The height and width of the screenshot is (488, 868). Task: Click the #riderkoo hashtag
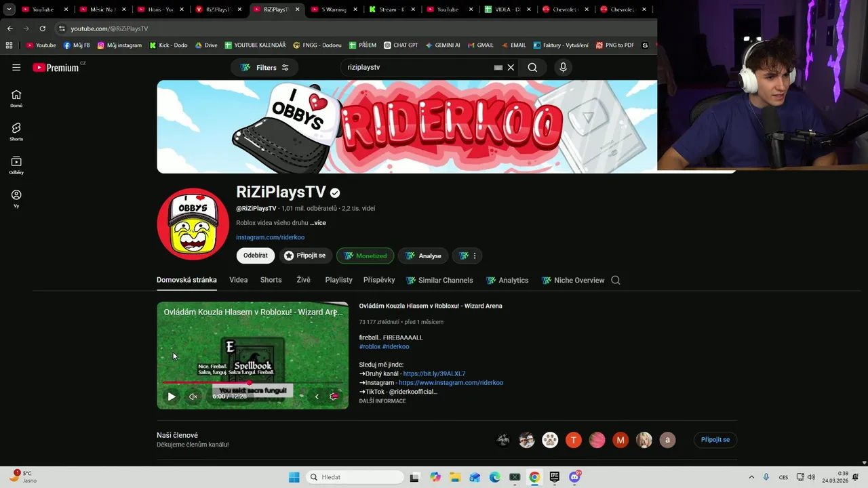(396, 346)
